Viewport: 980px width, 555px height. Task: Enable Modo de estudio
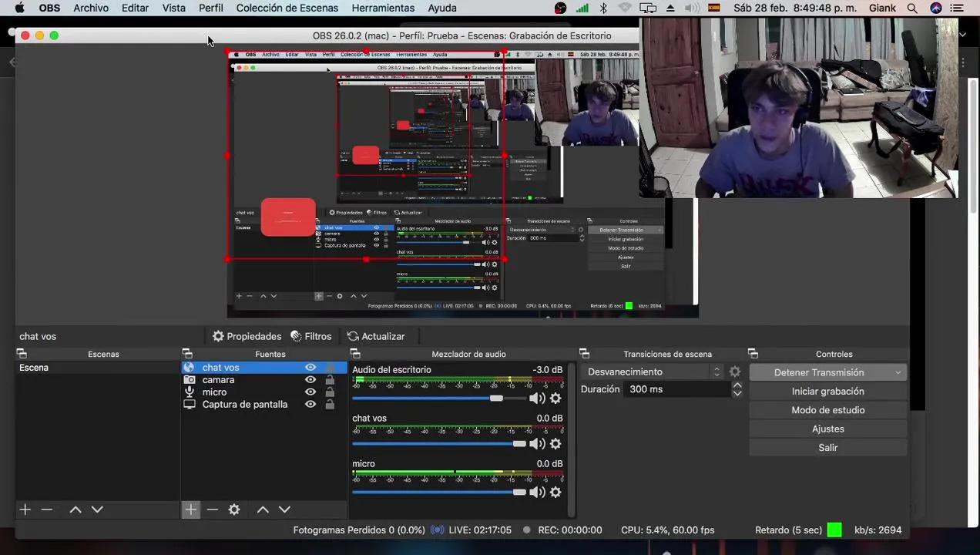coord(827,410)
